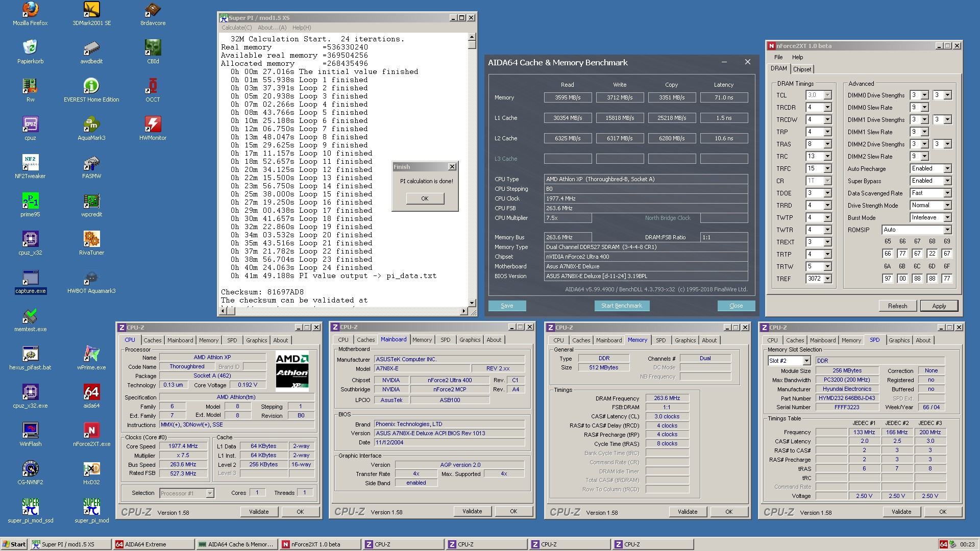
Task: Open Data Scavenged Rate dropdown
Action: click(x=947, y=193)
